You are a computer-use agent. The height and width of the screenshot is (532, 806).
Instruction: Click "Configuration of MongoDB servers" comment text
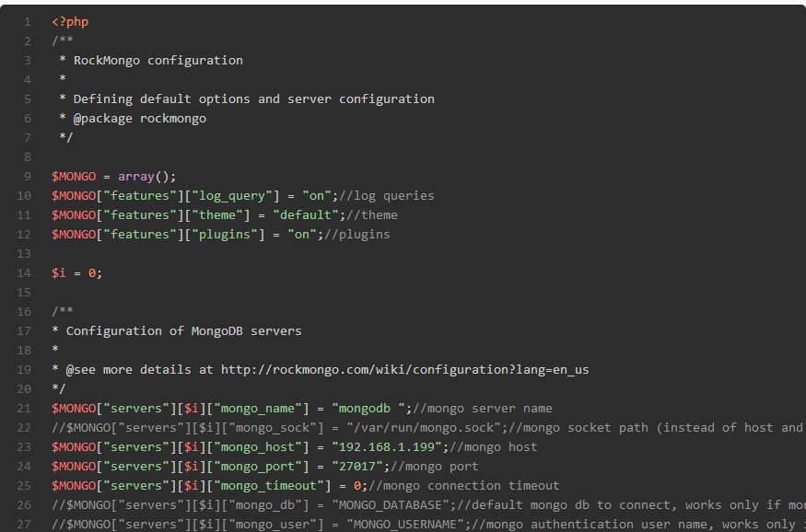tap(183, 330)
